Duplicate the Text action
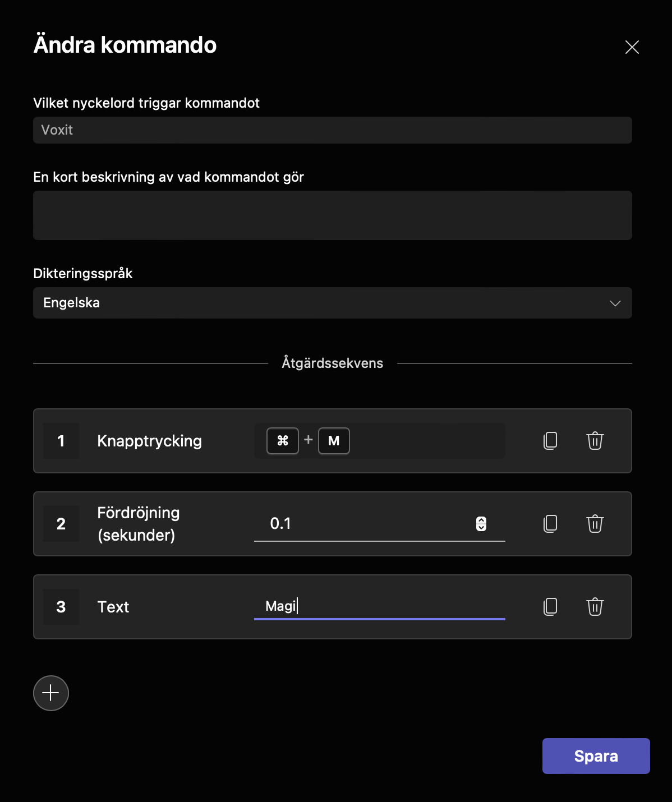The height and width of the screenshot is (802, 672). (x=550, y=607)
